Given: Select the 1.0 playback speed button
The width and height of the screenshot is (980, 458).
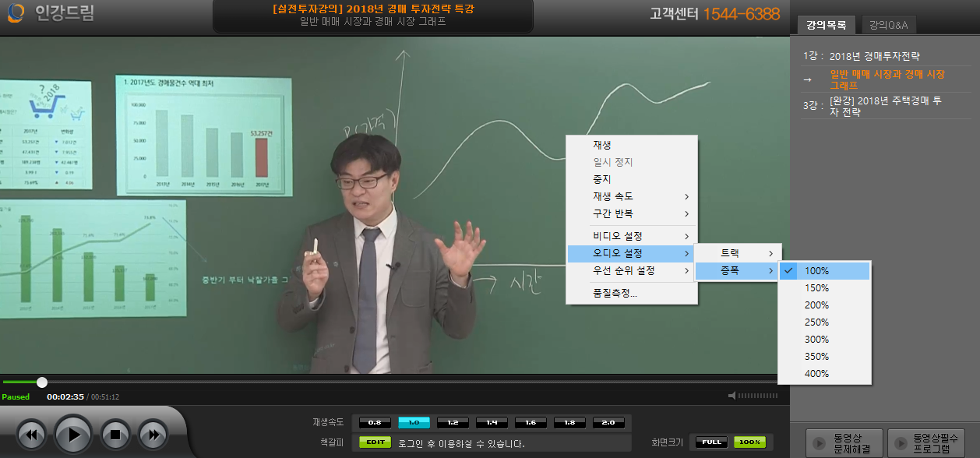Looking at the screenshot, I should point(414,422).
